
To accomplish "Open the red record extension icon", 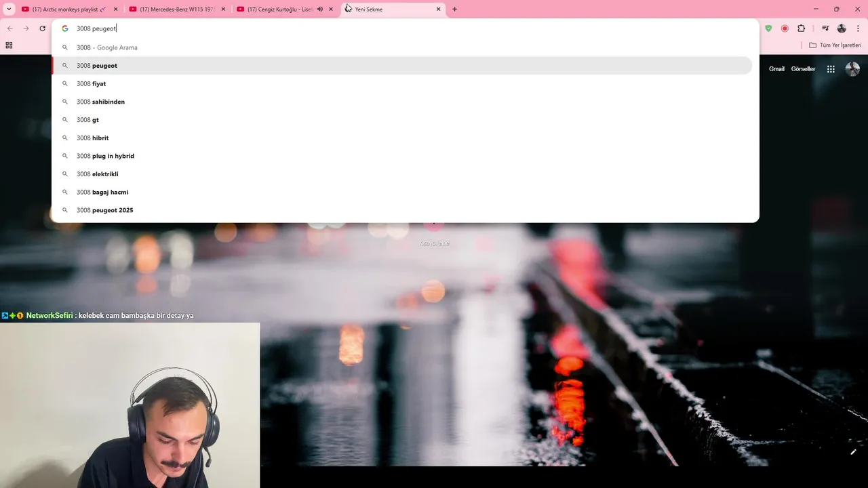I will [x=785, y=28].
